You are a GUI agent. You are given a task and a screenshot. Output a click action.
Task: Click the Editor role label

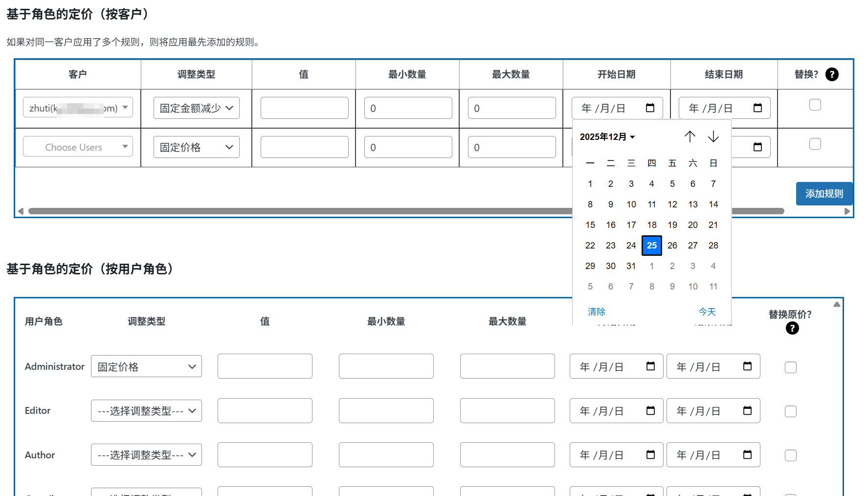[x=38, y=410]
